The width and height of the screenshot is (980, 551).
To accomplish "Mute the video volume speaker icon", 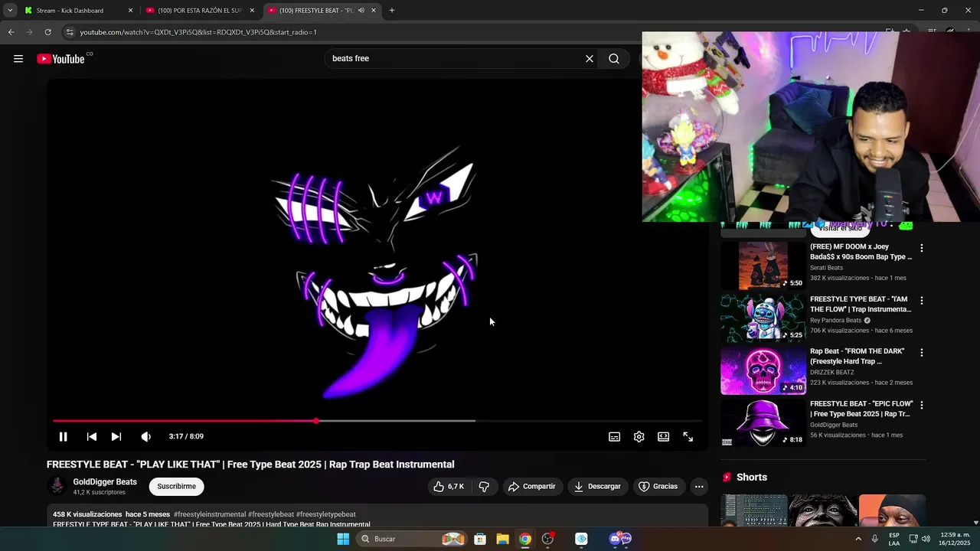I will pos(145,437).
